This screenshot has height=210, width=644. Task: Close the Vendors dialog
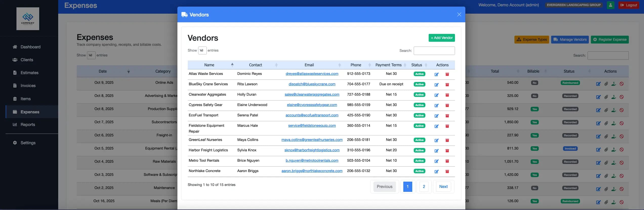click(x=459, y=14)
